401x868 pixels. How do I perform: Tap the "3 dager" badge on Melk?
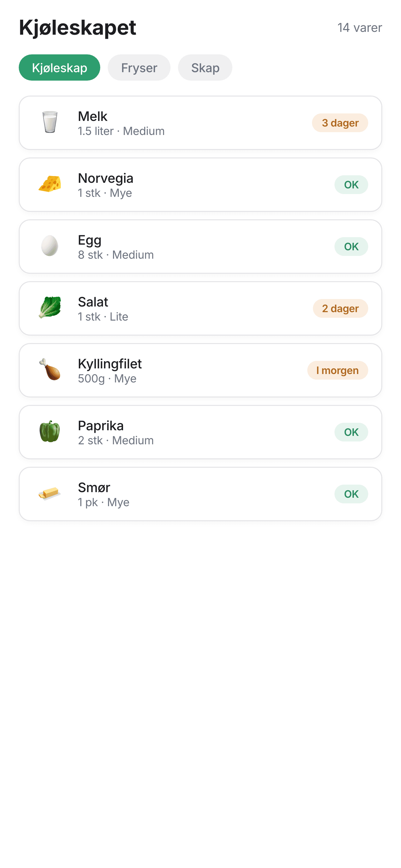pyautogui.click(x=340, y=123)
